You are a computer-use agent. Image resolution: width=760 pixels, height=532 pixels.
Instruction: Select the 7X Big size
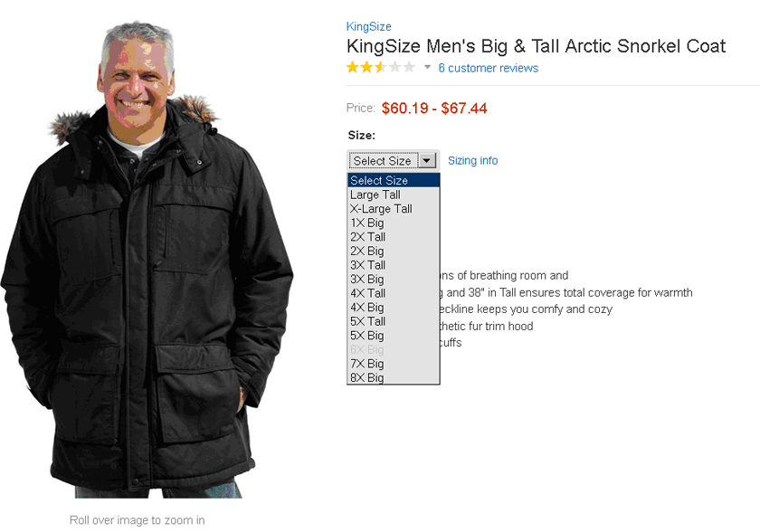click(x=367, y=364)
